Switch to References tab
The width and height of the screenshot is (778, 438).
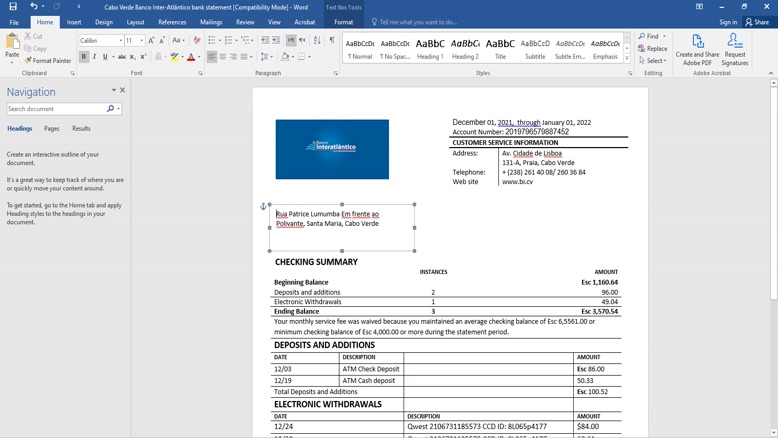(x=172, y=22)
